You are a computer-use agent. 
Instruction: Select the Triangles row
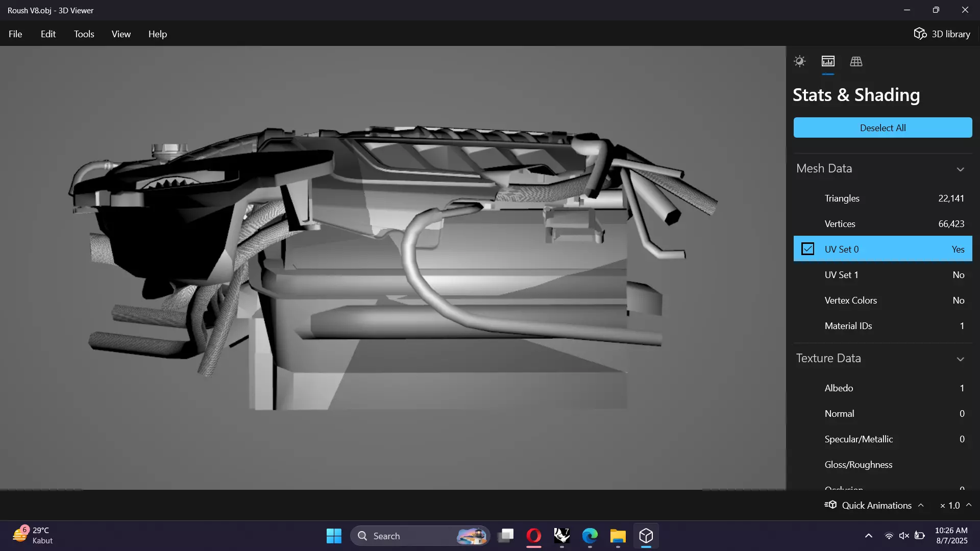pos(883,198)
